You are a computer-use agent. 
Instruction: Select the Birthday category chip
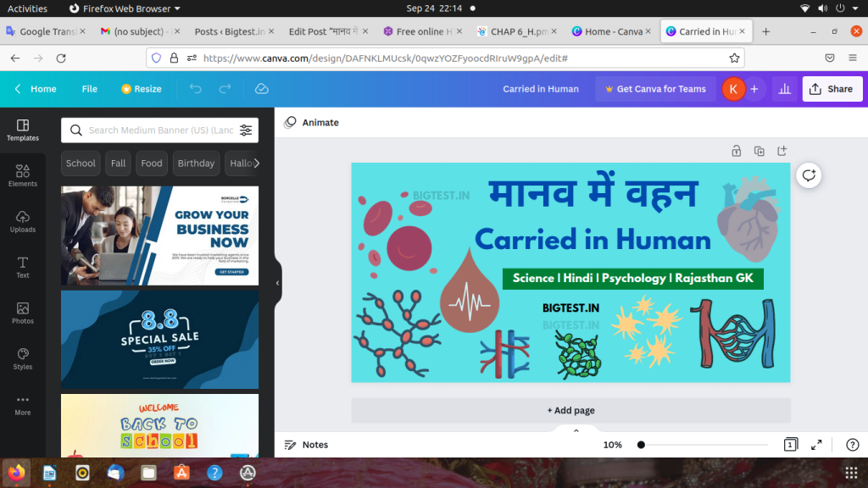[x=196, y=164]
